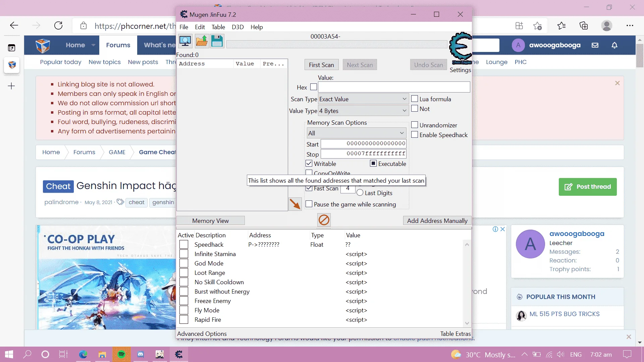Expand the Home nav dropdown arrow
The height and width of the screenshot is (362, 644).
pyautogui.click(x=93, y=45)
